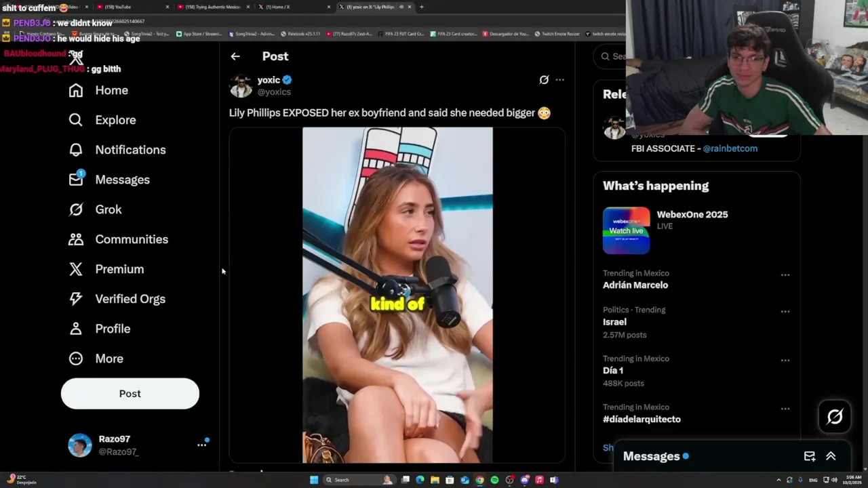Launch the Grok icon in the sidebar
This screenshot has height=488, width=868.
click(x=76, y=209)
